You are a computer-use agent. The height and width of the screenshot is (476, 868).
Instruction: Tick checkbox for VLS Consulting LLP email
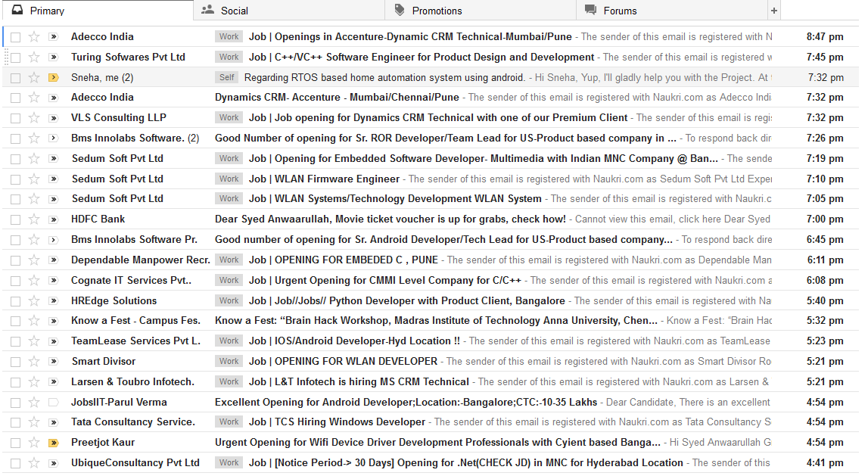(15, 118)
